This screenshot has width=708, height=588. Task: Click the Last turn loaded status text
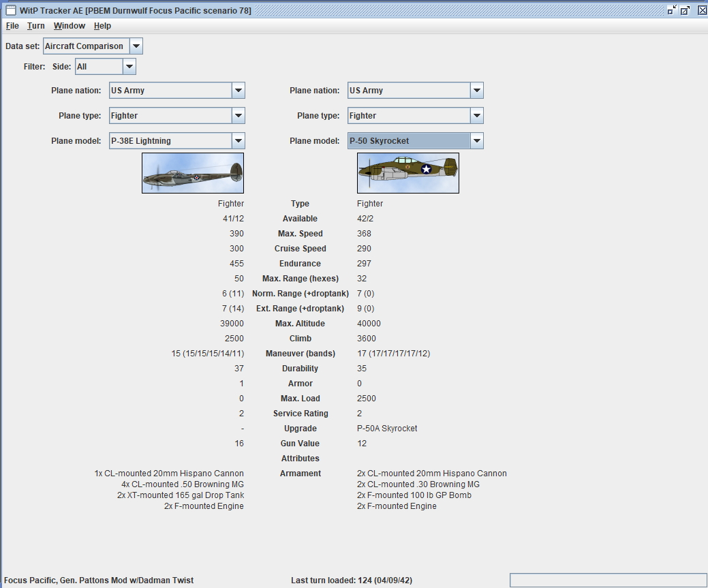(352, 581)
